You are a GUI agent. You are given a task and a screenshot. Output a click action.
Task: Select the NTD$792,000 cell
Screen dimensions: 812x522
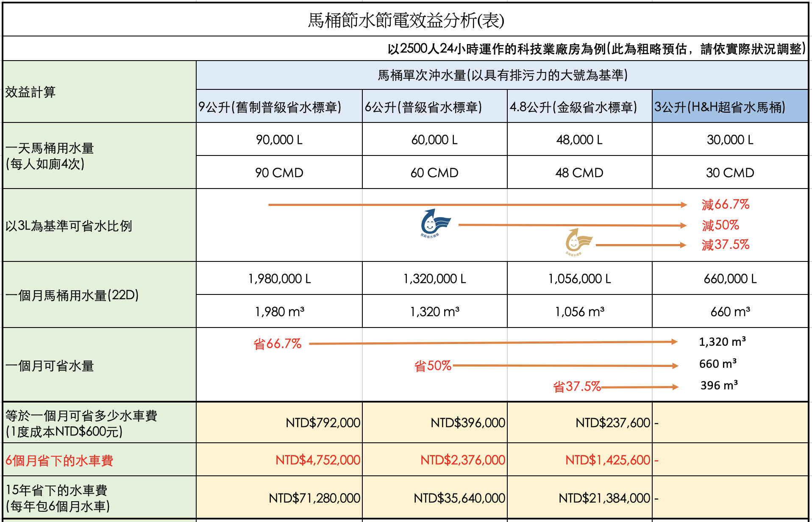tap(322, 422)
